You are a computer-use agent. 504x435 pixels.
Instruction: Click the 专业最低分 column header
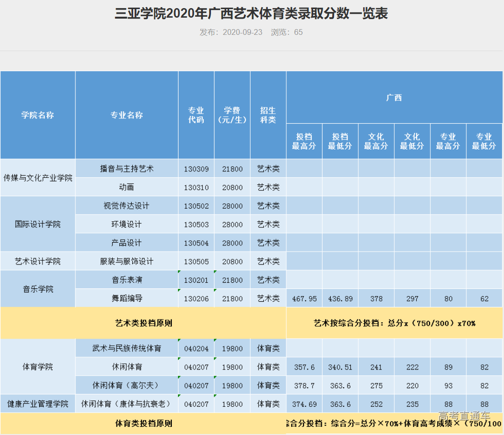coord(484,140)
